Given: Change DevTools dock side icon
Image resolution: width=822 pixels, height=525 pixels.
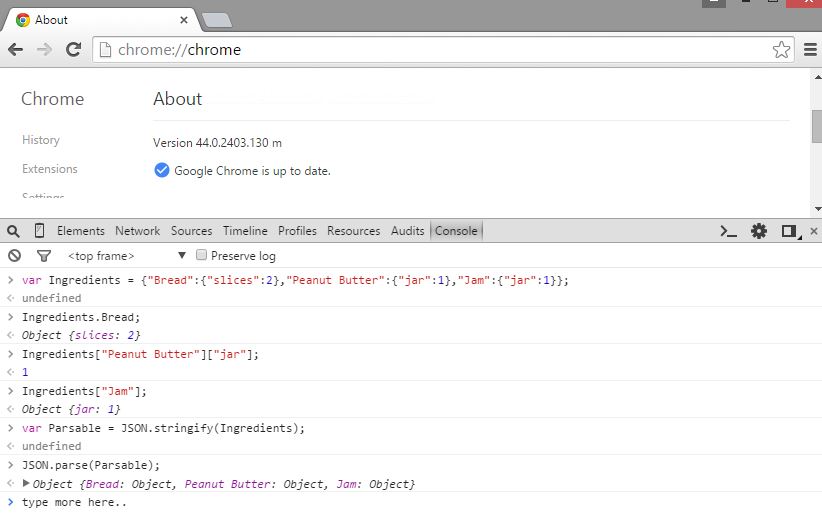Looking at the screenshot, I should click(x=789, y=231).
